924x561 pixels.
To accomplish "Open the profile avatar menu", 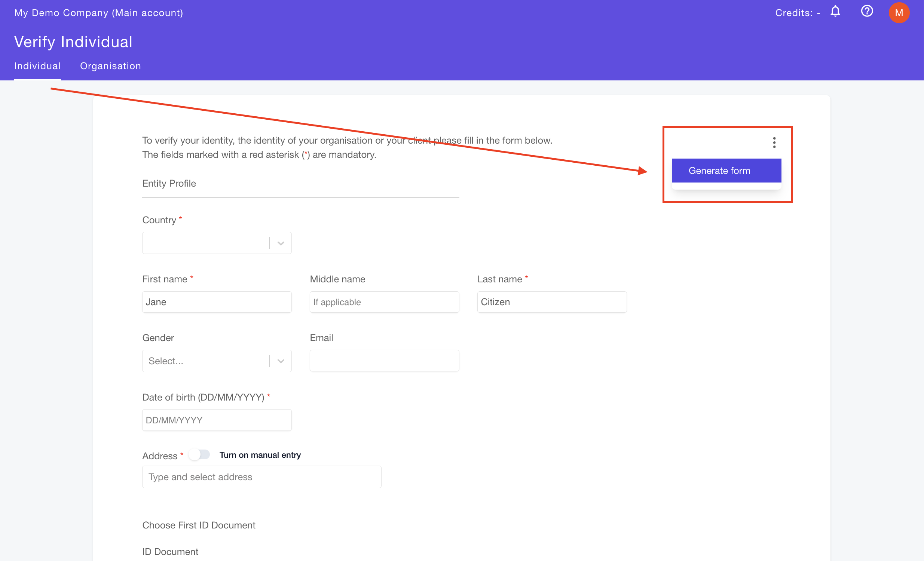I will pyautogui.click(x=899, y=12).
